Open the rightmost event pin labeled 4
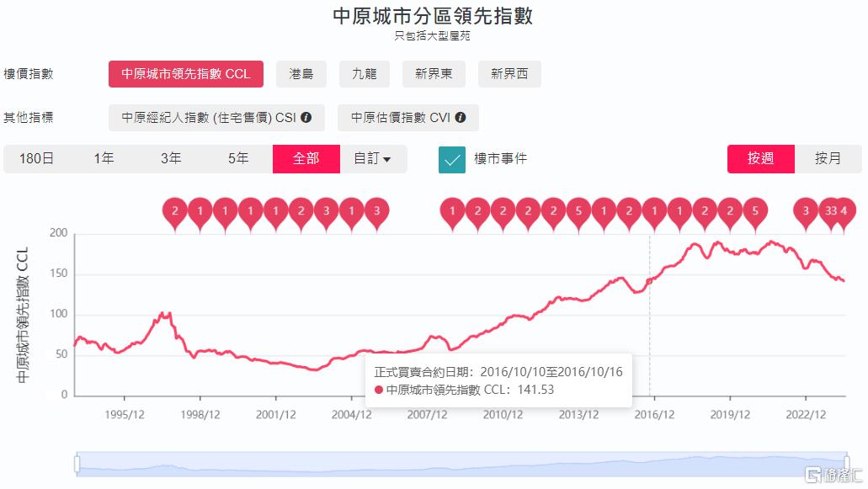The image size is (868, 489). (844, 214)
